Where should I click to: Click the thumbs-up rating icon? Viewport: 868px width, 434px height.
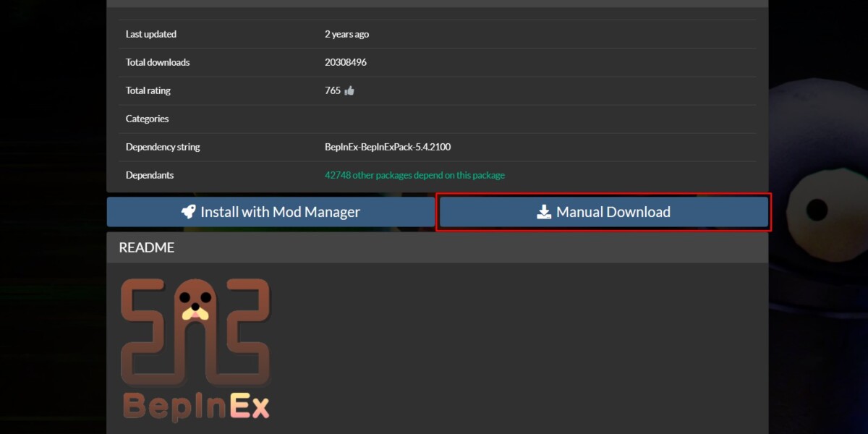[349, 90]
